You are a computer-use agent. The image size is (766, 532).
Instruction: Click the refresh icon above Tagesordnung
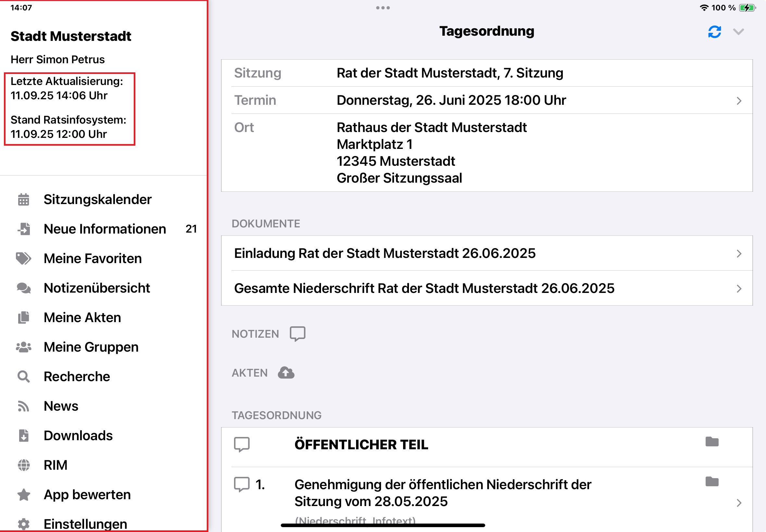click(714, 31)
